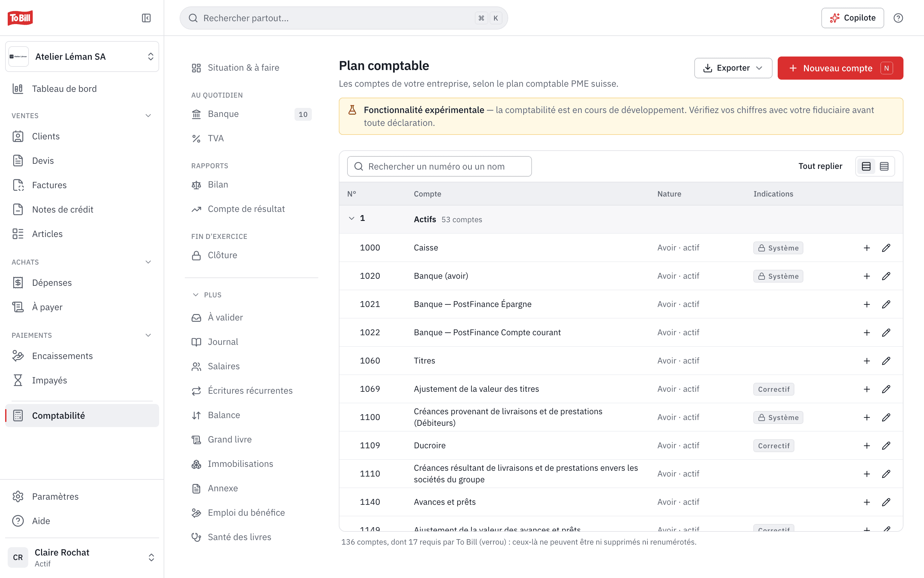
Task: Edit account 1060 Titres with pencil icon
Action: pyautogui.click(x=886, y=361)
